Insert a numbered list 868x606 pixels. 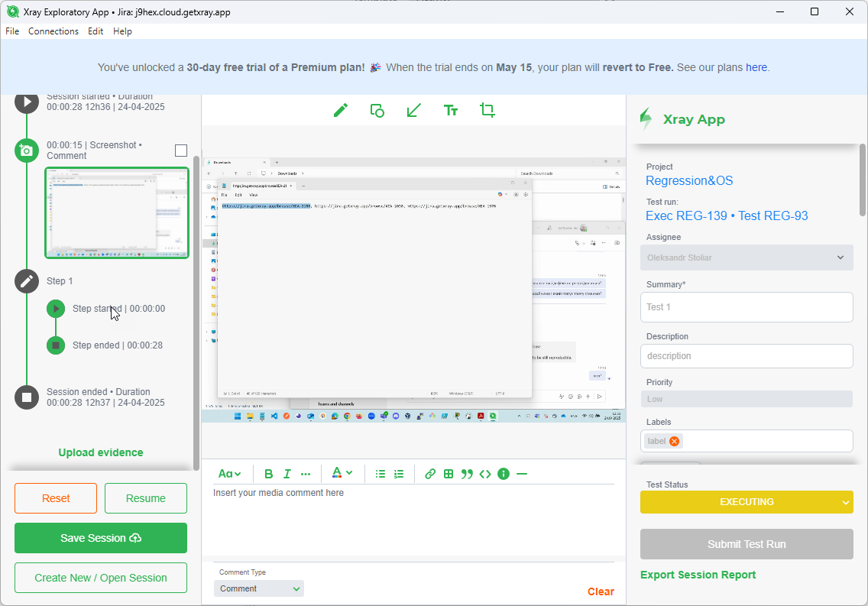click(399, 474)
